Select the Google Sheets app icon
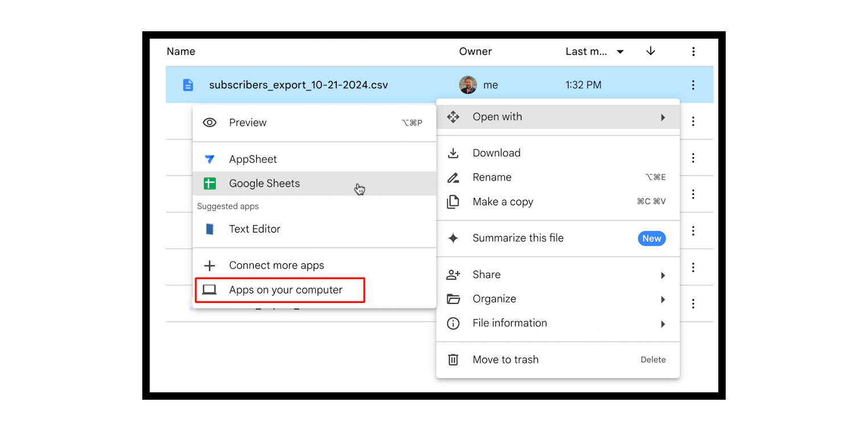 [209, 183]
